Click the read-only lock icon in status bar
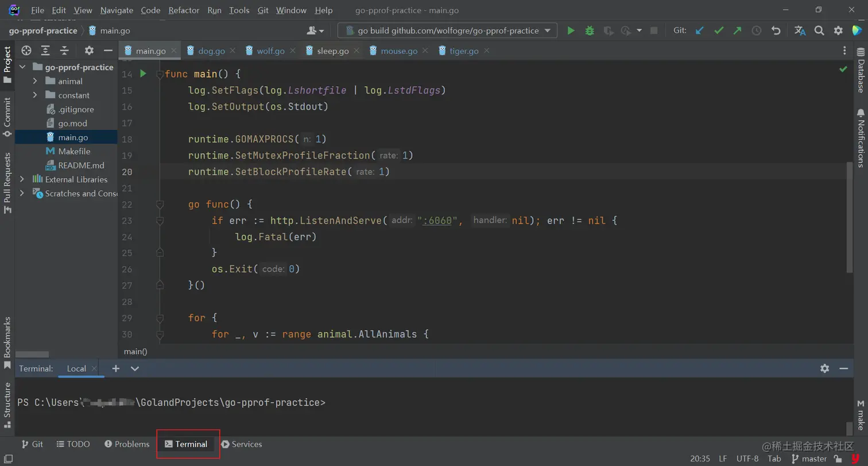The height and width of the screenshot is (466, 868). click(839, 459)
